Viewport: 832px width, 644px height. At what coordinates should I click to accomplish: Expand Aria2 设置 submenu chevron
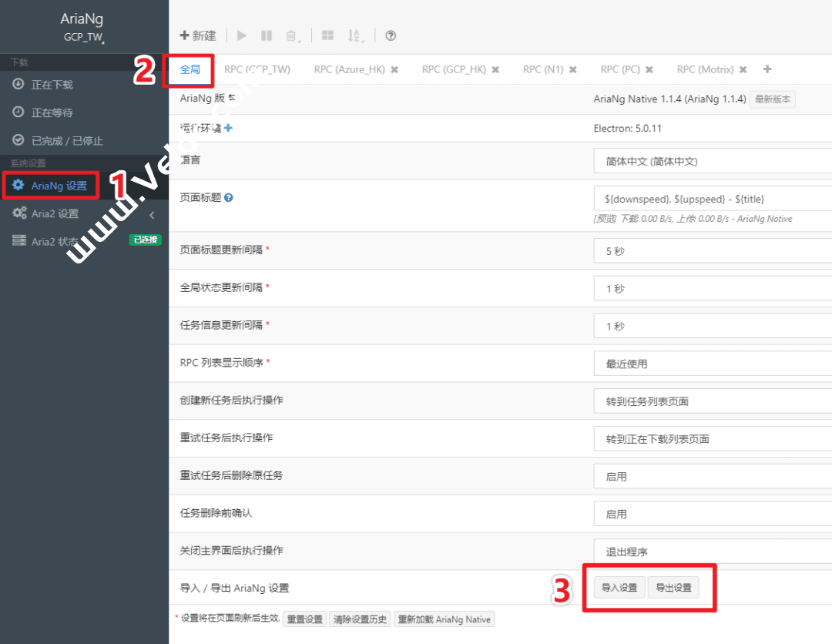(153, 215)
